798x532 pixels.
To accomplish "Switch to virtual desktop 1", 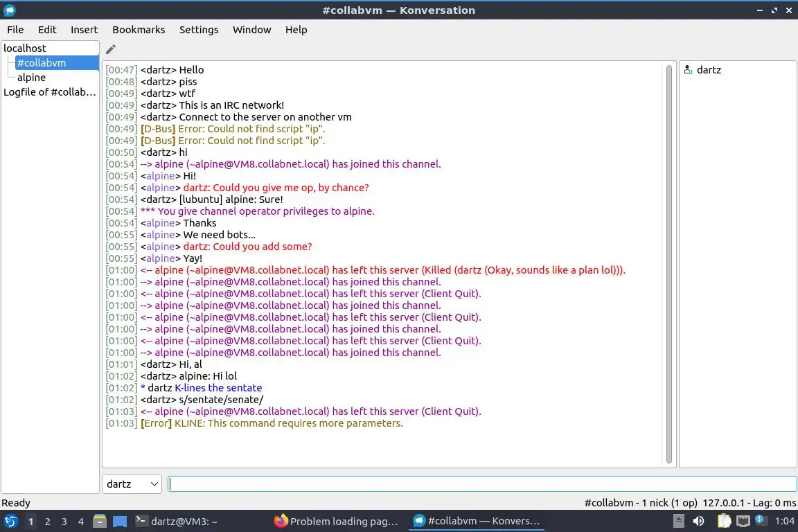I will coord(30,522).
